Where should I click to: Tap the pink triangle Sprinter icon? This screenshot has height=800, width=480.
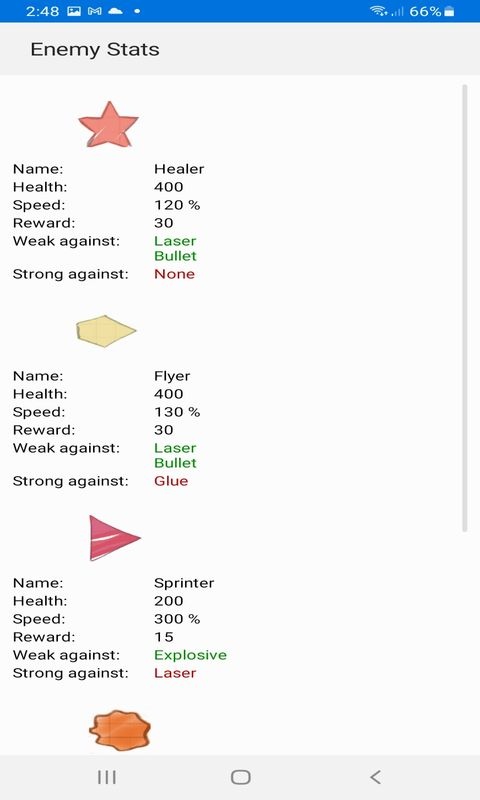pyautogui.click(x=115, y=538)
